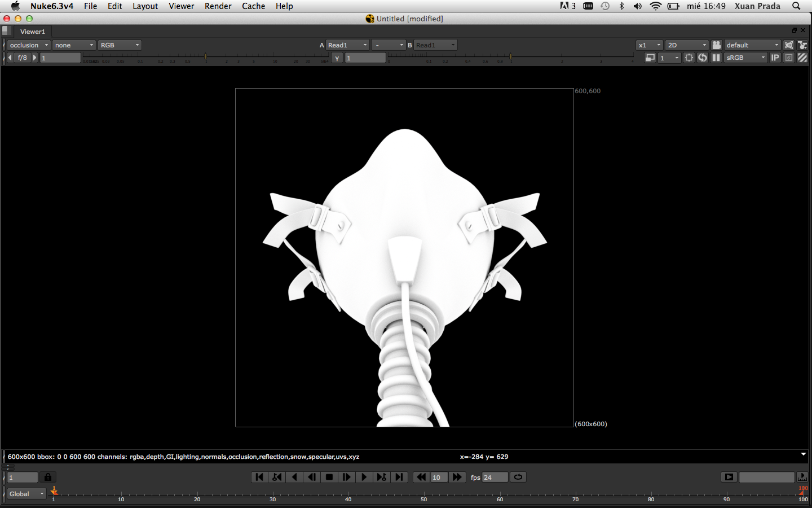812x508 pixels.
Task: Open the B input Read1 dropdown
Action: [435, 45]
